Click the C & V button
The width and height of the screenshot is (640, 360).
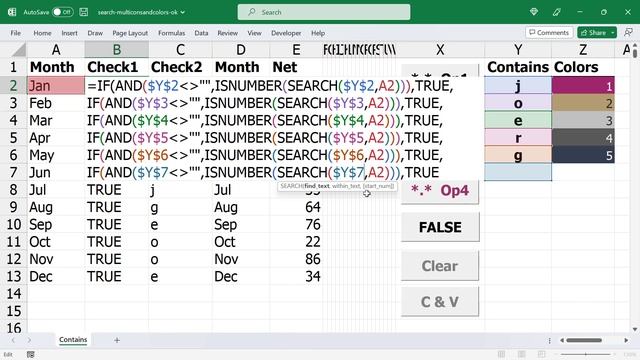[440, 302]
